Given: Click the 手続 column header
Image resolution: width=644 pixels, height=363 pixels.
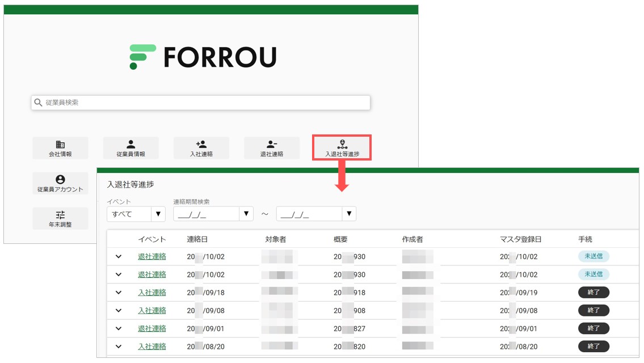Looking at the screenshot, I should coord(585,239).
